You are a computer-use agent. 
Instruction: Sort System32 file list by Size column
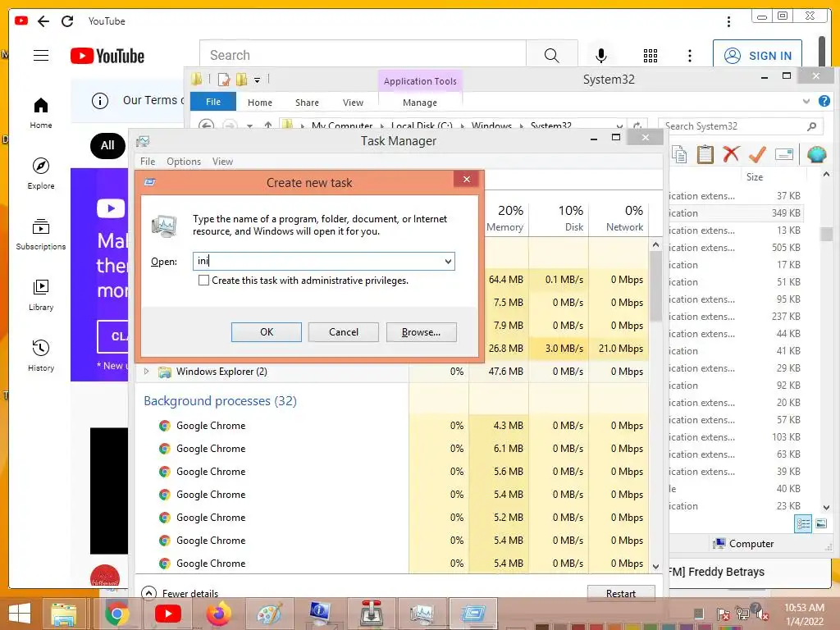(x=755, y=177)
